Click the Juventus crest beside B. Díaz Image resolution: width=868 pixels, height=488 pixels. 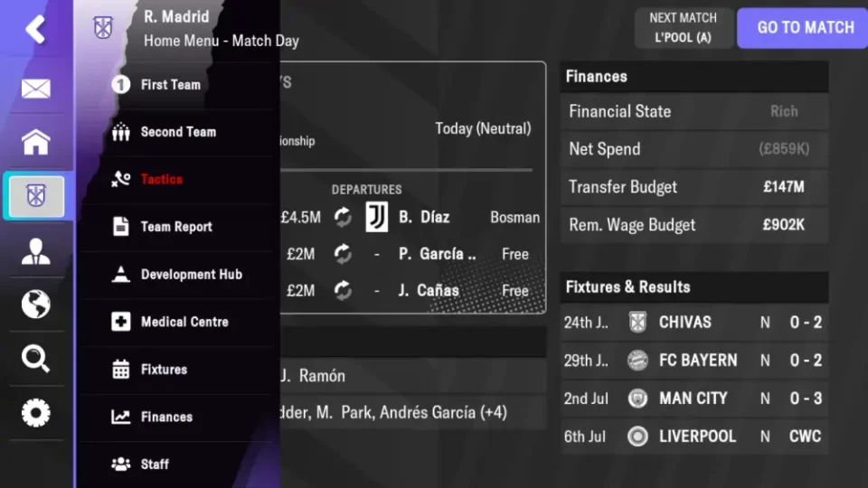click(376, 217)
